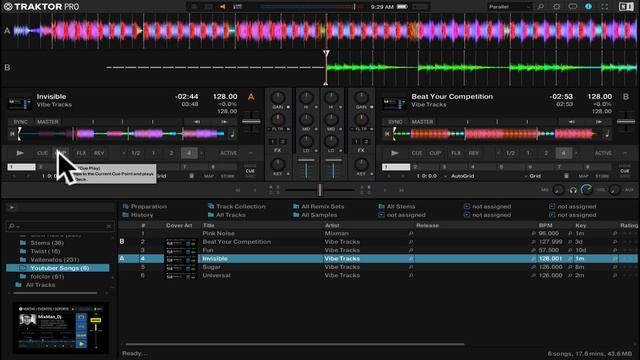Delete cue point trash icon on Deck A

click(191, 176)
